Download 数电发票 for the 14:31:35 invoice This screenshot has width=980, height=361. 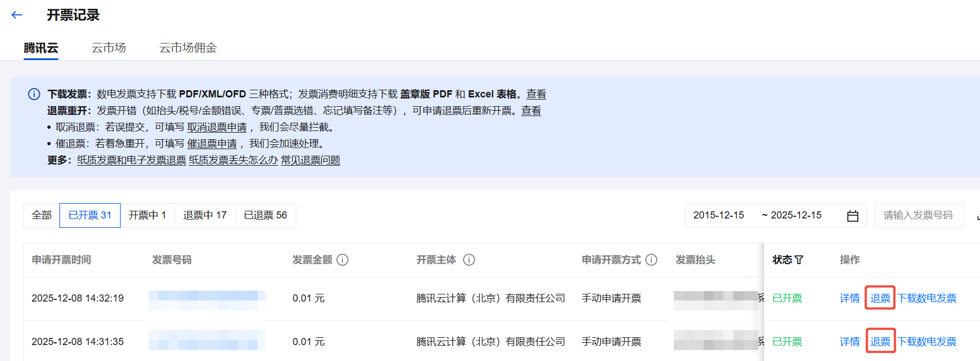point(927,342)
